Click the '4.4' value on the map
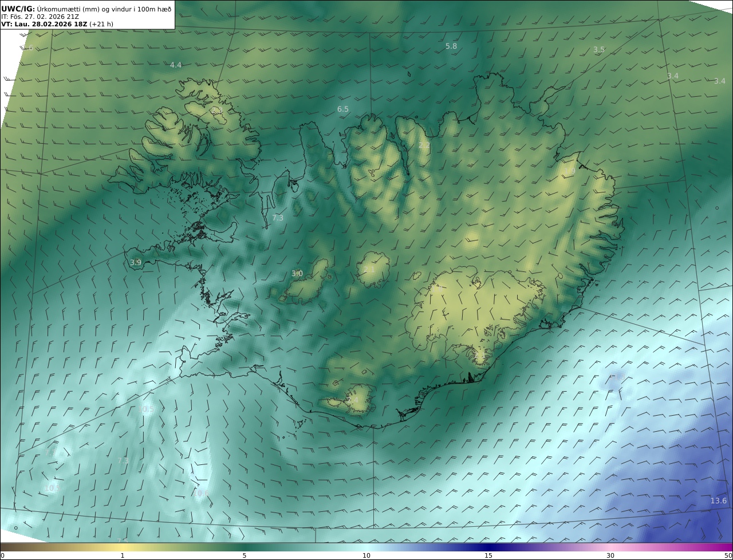This screenshot has height=560, width=733. point(176,65)
